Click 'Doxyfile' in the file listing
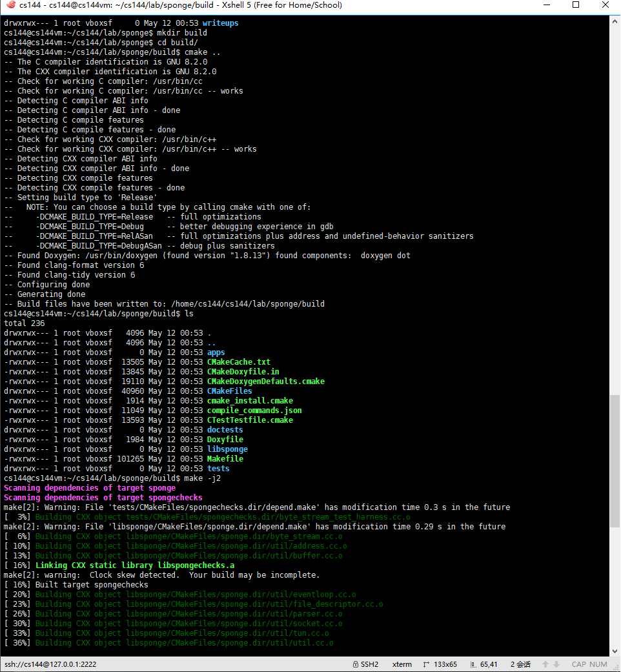 coord(225,440)
